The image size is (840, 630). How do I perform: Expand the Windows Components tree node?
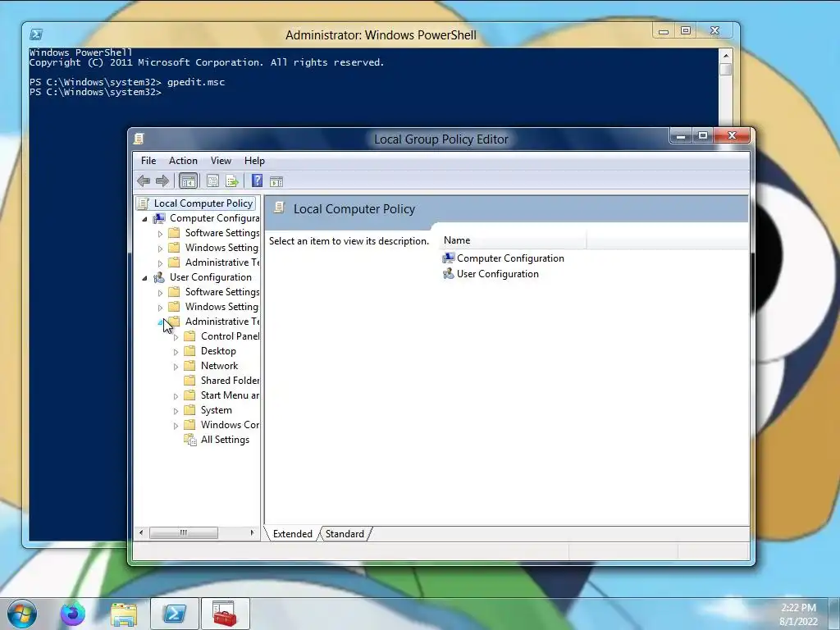176,426
